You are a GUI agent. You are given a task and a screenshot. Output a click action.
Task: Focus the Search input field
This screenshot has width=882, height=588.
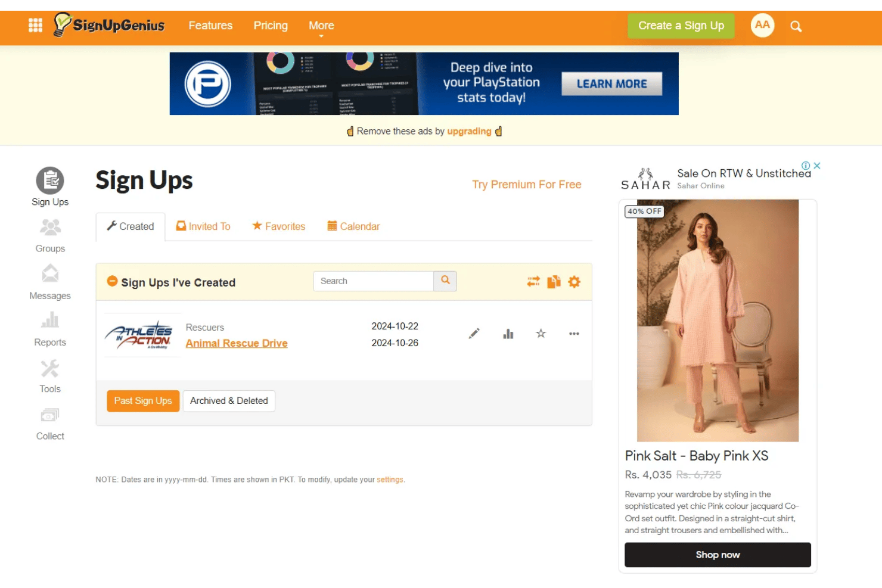tap(374, 281)
